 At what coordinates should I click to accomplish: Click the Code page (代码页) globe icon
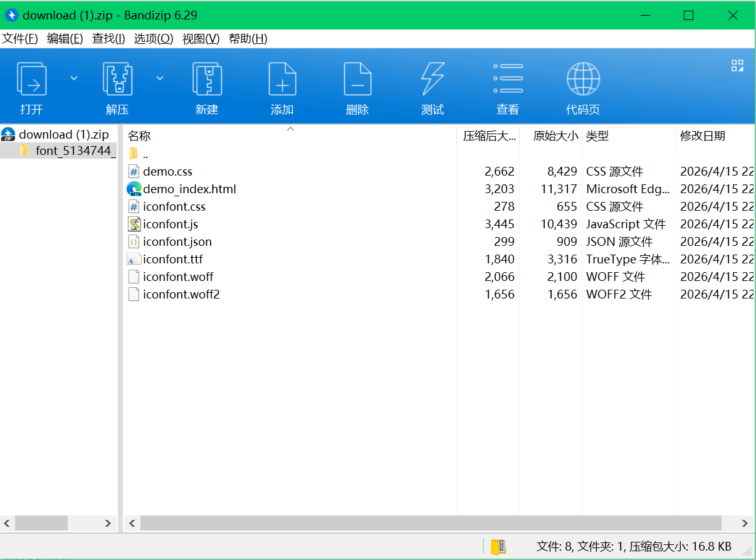pyautogui.click(x=583, y=79)
